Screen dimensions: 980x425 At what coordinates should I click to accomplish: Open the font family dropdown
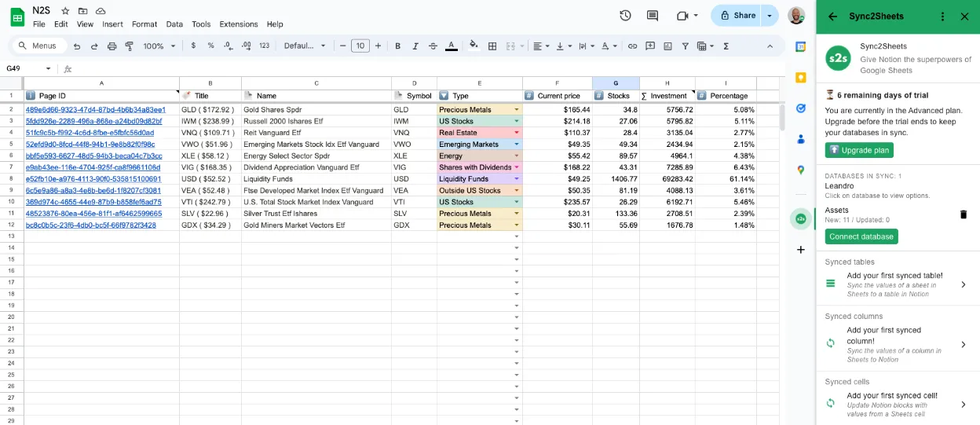click(x=305, y=46)
